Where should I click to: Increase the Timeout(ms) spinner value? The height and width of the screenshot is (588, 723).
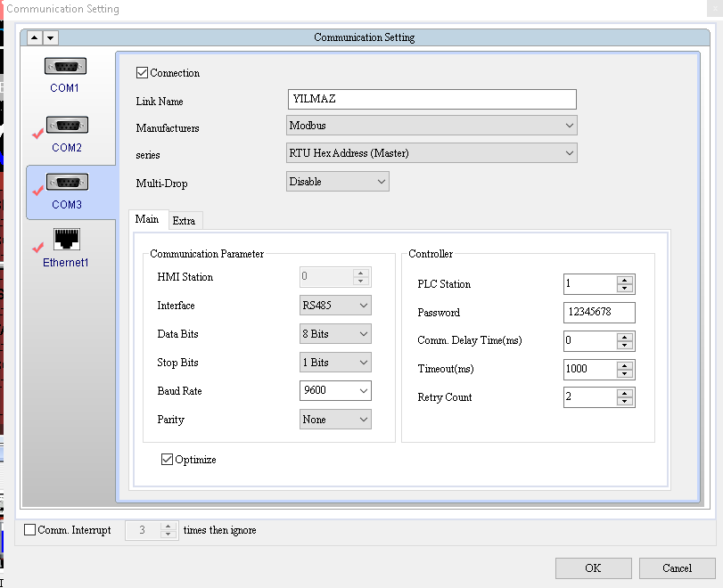point(624,365)
